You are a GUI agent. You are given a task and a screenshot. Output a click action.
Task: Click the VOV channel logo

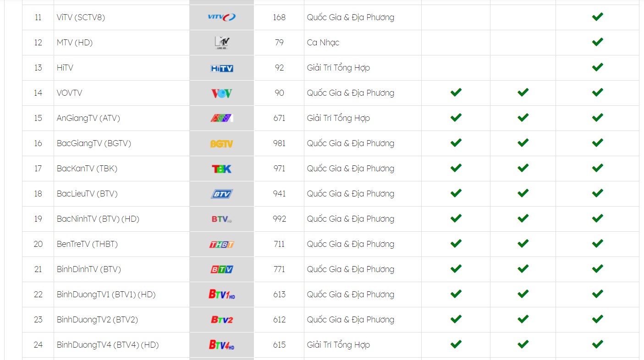(222, 93)
